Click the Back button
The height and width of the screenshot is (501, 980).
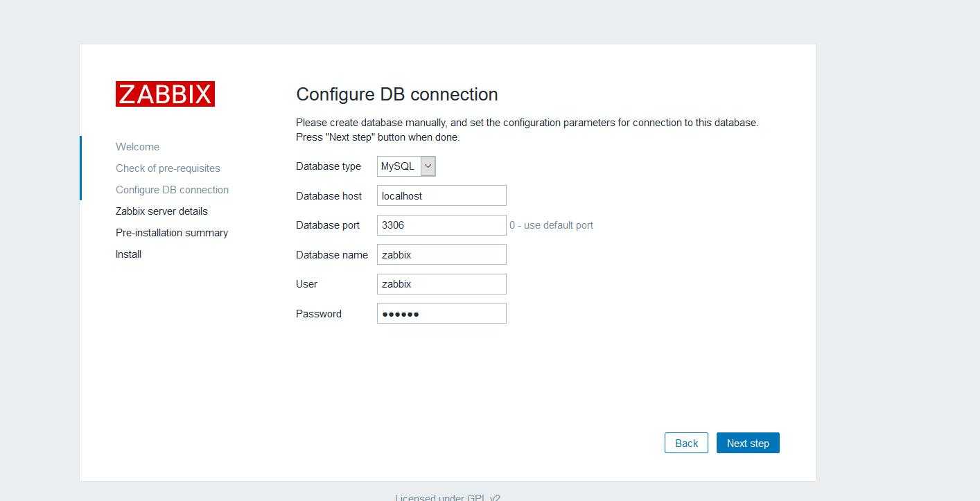click(x=686, y=443)
